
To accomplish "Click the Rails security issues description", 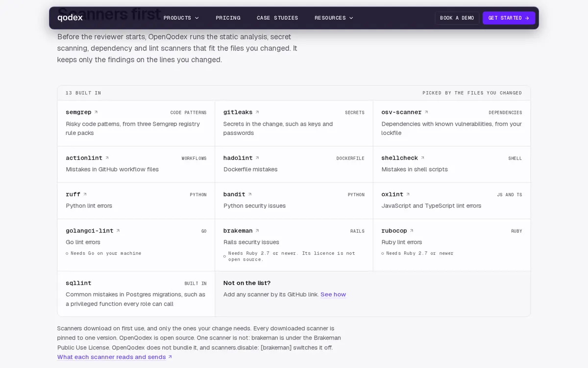I will [x=251, y=242].
